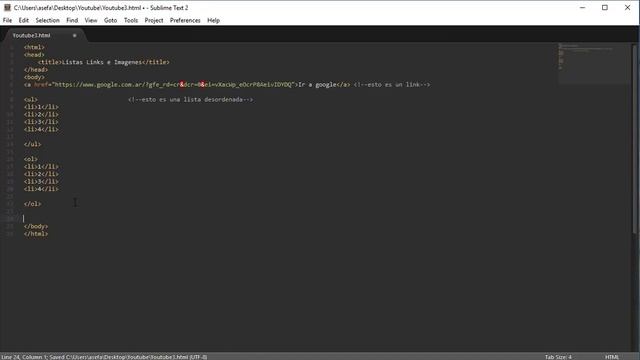Close the Youtube3.html tab

tap(74, 36)
